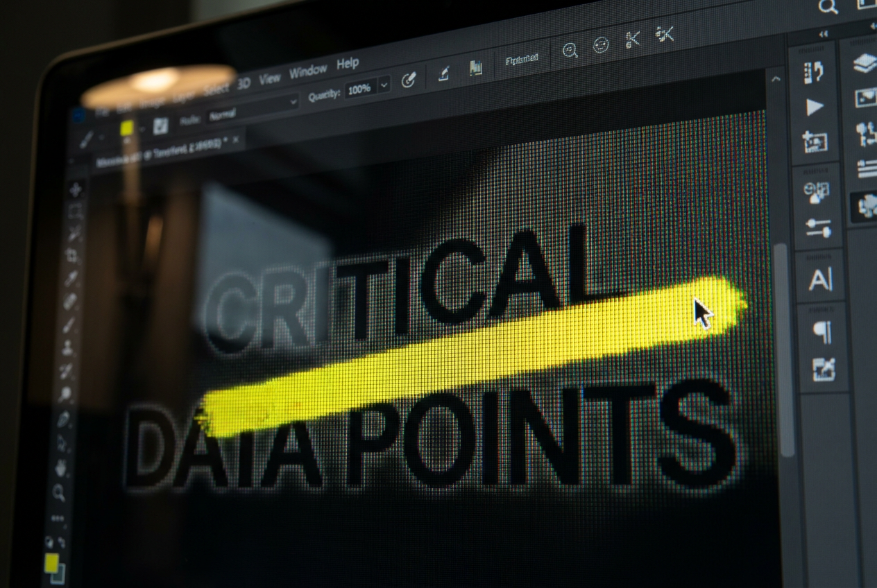
Task: Open the Window menu
Action: tap(307, 71)
